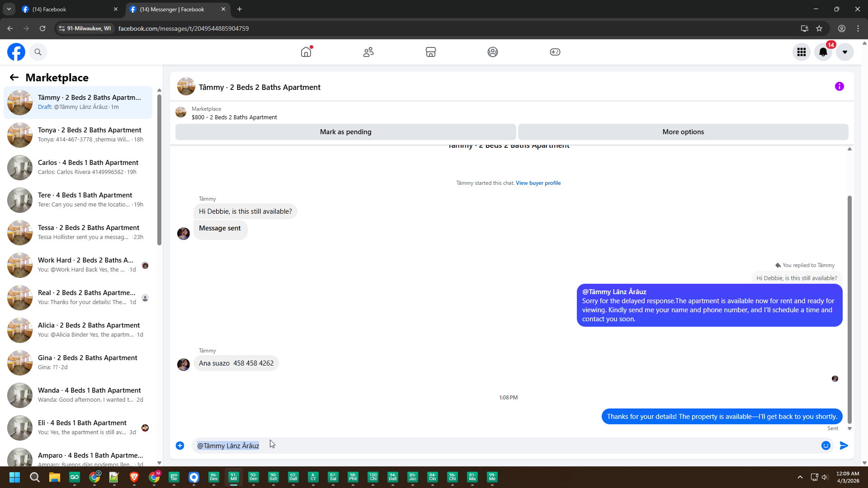This screenshot has width=868, height=488.
Task: Click the 'Hi Debbie, is this still available?' bubble
Action: [245, 211]
